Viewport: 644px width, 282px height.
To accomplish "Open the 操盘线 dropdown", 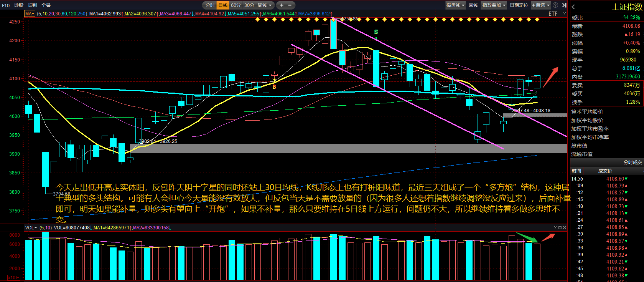I will tap(455, 5).
